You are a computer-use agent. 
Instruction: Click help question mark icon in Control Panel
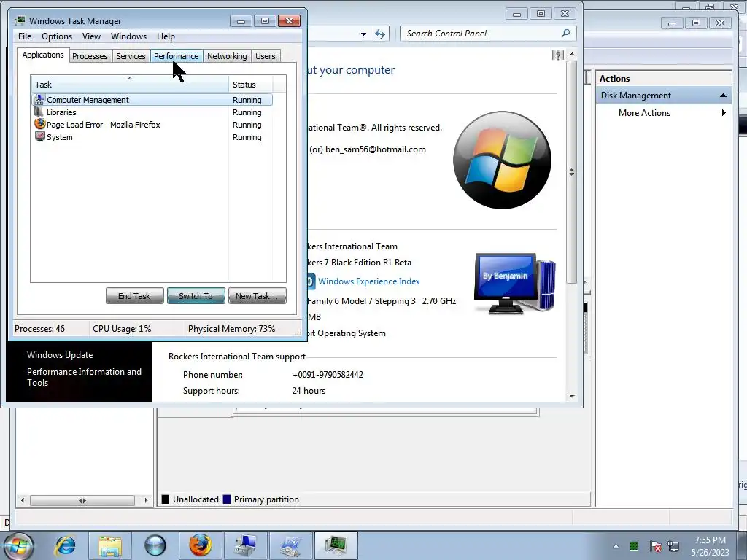(558, 55)
